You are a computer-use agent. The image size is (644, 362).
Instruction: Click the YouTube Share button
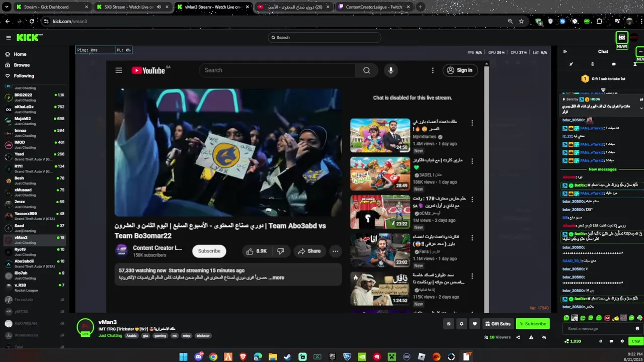pyautogui.click(x=309, y=251)
